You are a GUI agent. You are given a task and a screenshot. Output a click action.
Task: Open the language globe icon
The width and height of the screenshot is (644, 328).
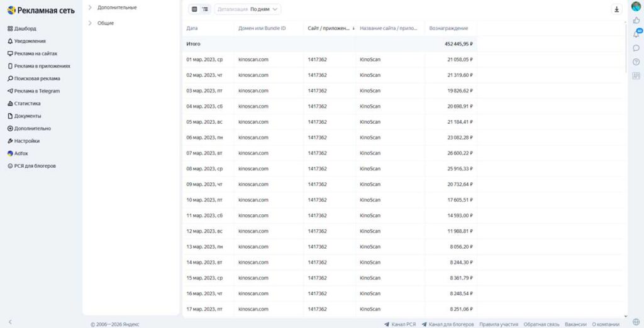[636, 322]
